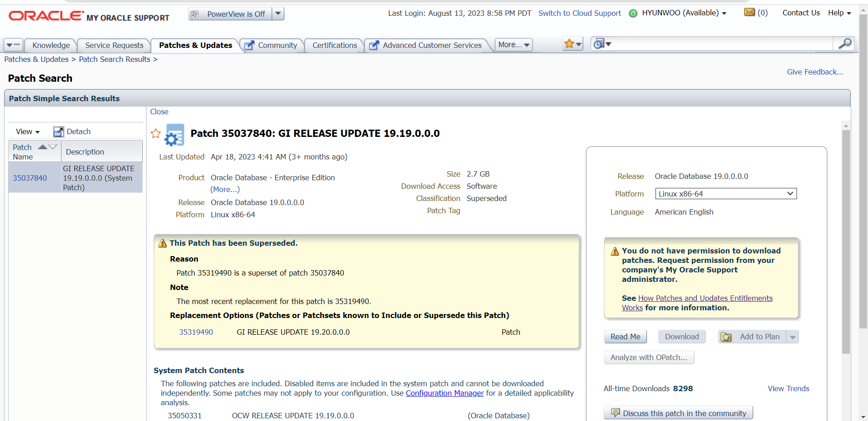This screenshot has height=421, width=868.
Task: Click the message count (0) link
Action: (x=763, y=13)
